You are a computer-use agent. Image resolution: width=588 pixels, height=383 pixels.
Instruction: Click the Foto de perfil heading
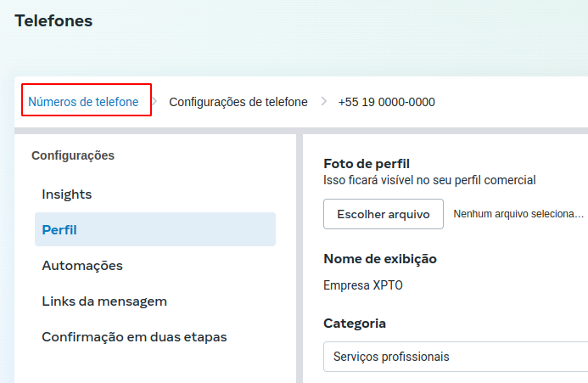(x=367, y=164)
